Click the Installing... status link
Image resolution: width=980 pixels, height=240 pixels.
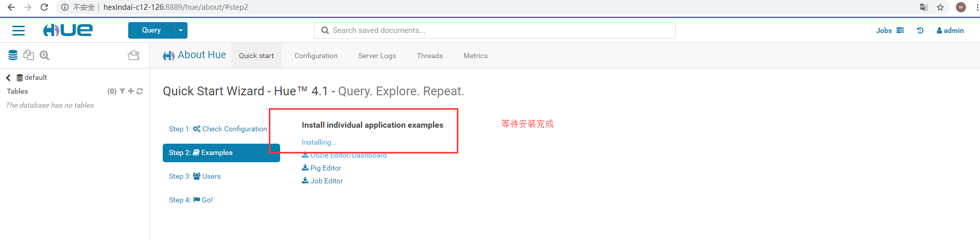[x=319, y=142]
